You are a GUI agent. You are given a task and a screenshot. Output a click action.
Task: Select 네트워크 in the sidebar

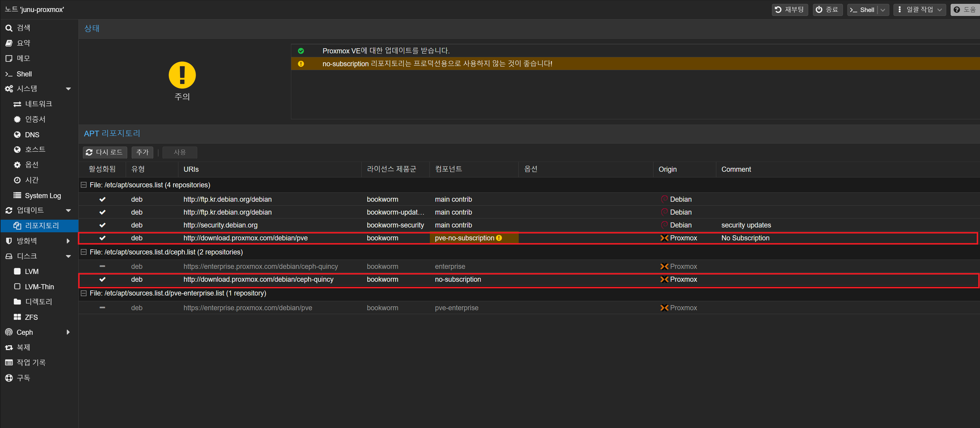pos(38,104)
